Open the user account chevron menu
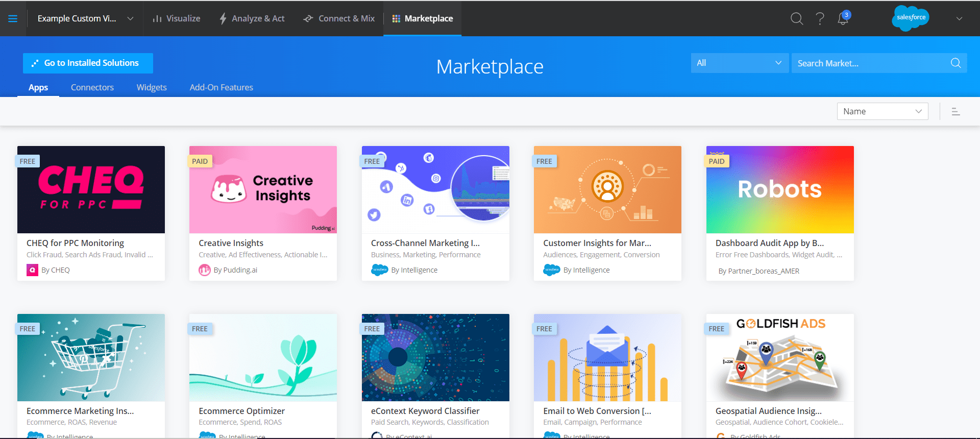The width and height of the screenshot is (980, 439). (x=960, y=19)
